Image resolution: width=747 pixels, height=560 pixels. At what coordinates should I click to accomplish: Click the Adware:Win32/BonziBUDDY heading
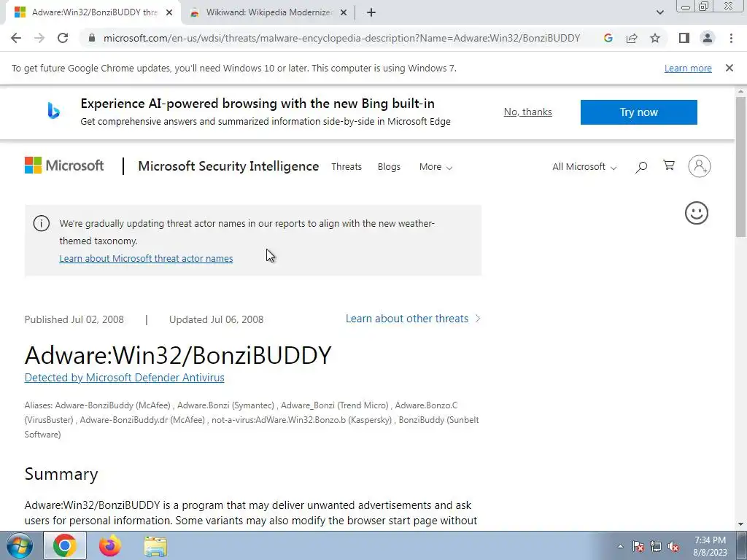point(178,355)
